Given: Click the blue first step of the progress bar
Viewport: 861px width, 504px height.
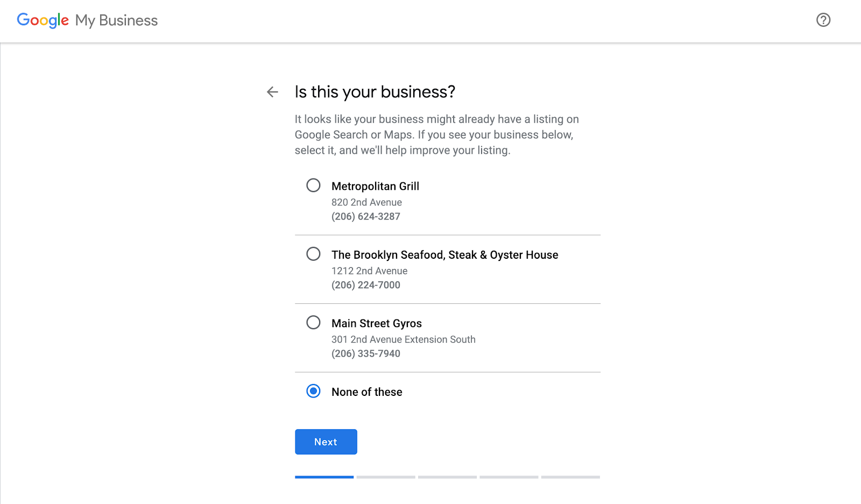Looking at the screenshot, I should click(x=324, y=477).
